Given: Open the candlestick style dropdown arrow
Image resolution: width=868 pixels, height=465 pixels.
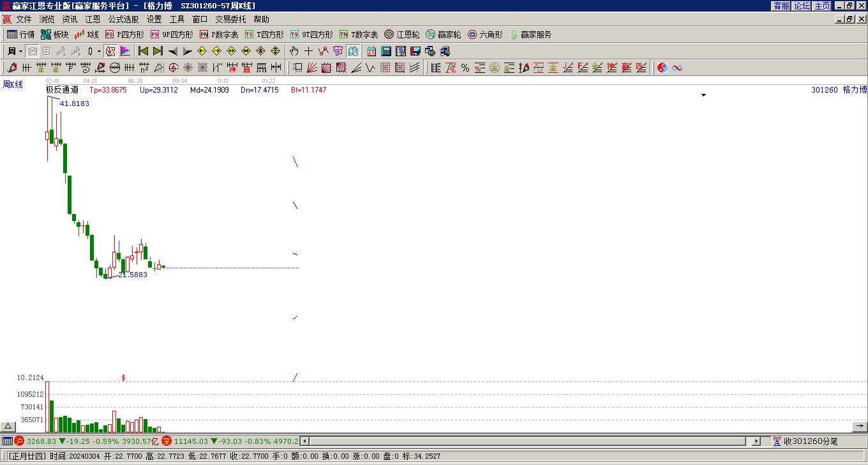Looking at the screenshot, I should point(99,51).
